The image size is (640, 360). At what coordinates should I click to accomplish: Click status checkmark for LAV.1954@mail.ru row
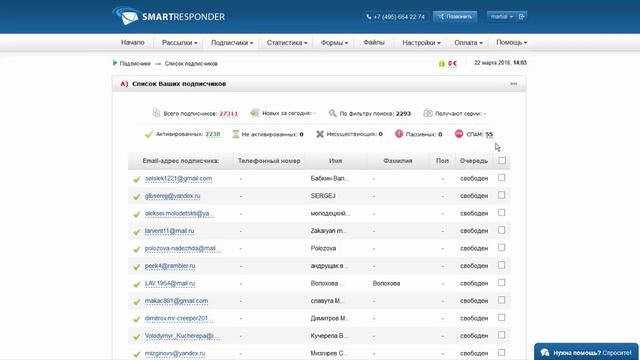click(137, 284)
